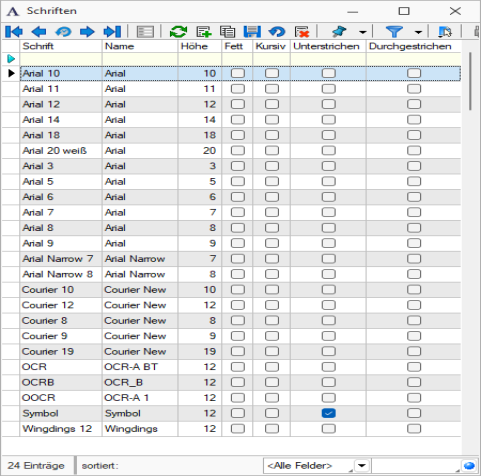The width and height of the screenshot is (481, 476).
Task: Add a new record
Action: (x=204, y=32)
